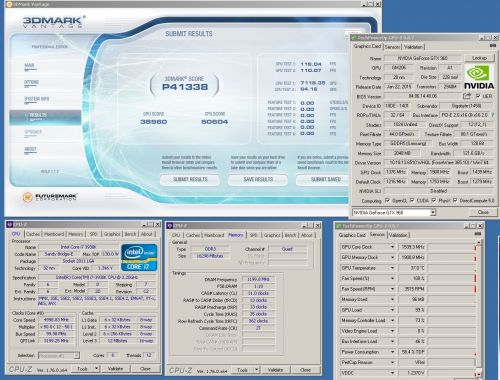Switch to the Validation tab in GPU-Z
Image resolution: width=500 pixels, height=380 pixels.
413,47
